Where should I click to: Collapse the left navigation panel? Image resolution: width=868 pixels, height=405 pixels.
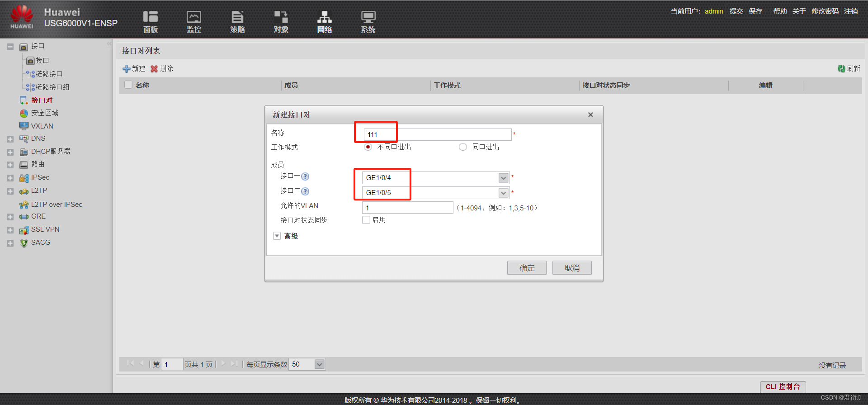coord(109,44)
